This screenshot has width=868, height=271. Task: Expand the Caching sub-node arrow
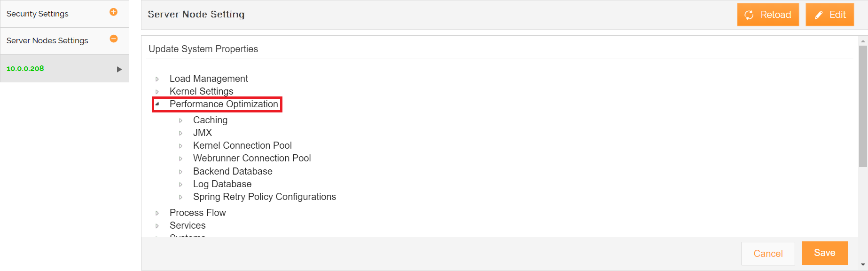tap(181, 120)
